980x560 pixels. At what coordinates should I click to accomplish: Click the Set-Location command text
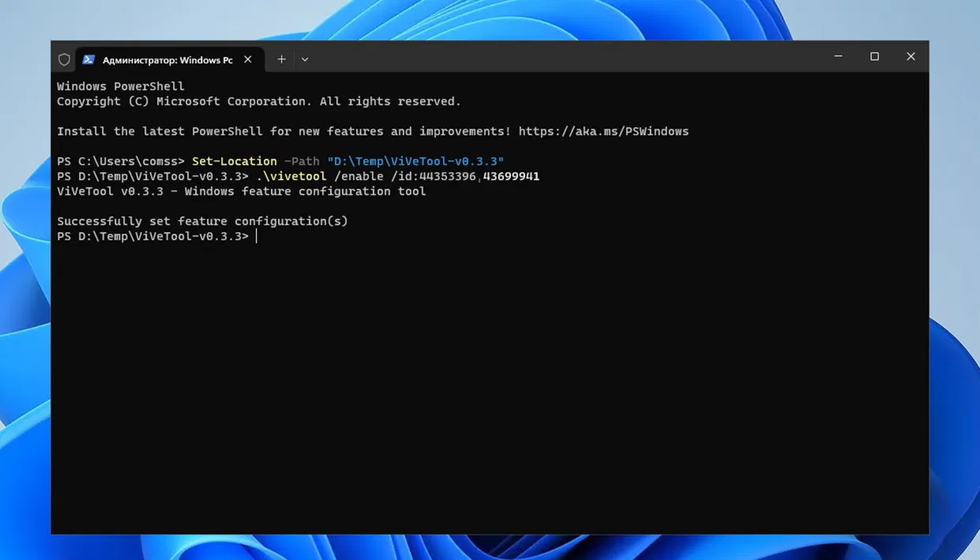coord(235,161)
